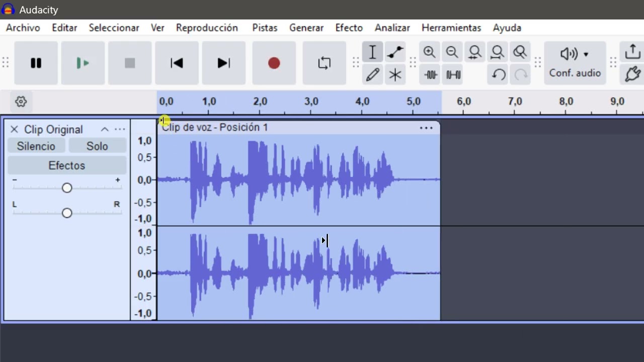The image size is (644, 362).
Task: Collapse the Clip Original track chevron
Action: click(x=105, y=129)
